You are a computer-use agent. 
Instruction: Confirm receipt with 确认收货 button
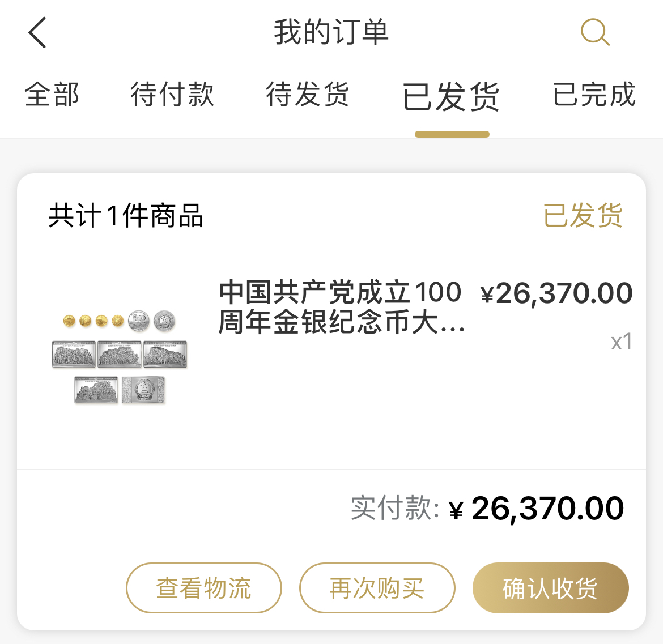(551, 588)
